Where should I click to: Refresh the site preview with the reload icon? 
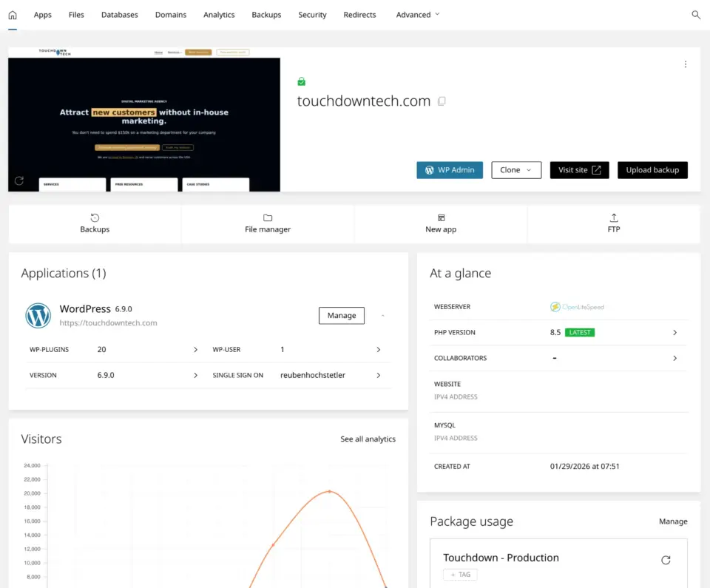18,180
